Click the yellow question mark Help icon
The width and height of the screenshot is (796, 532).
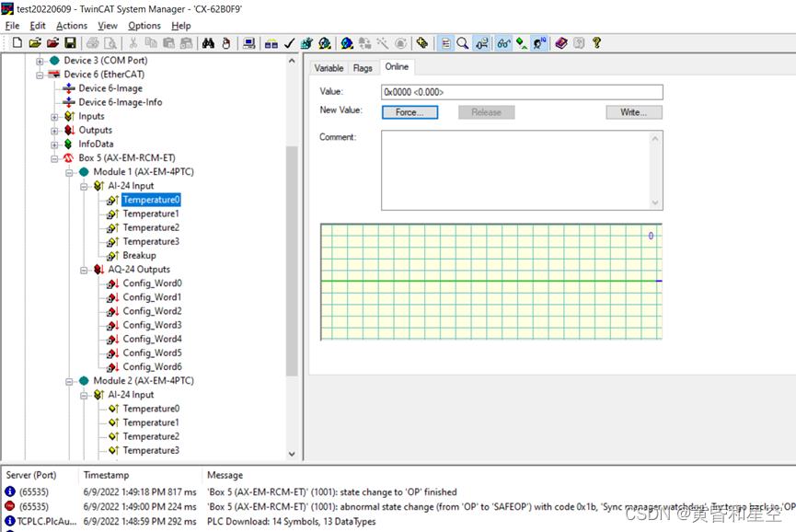tap(597, 43)
